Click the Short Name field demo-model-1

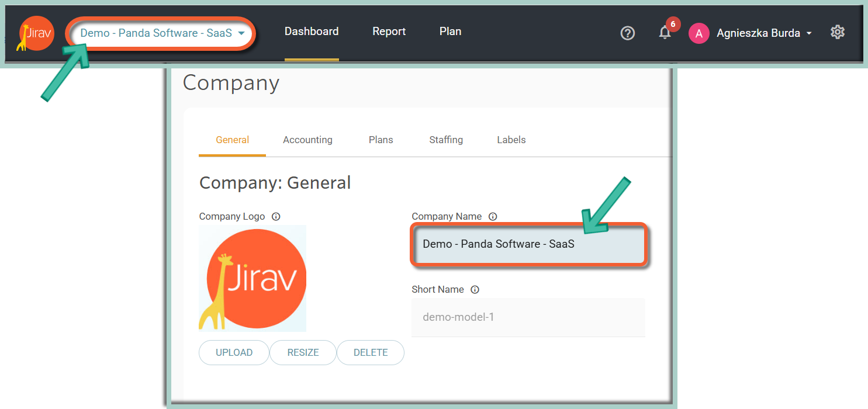click(528, 317)
